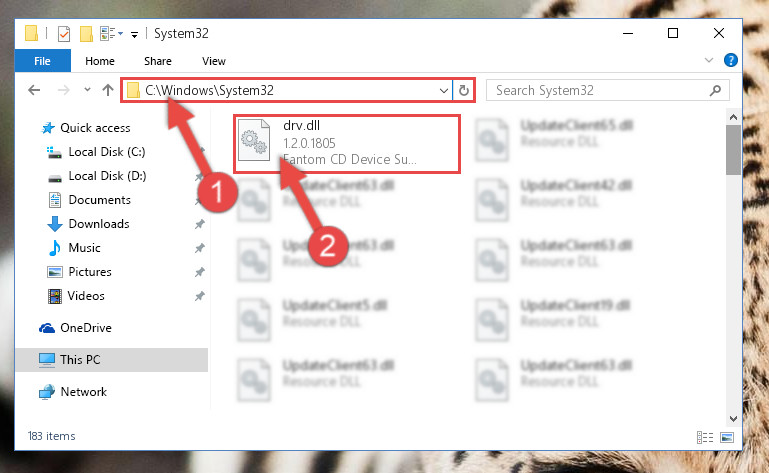Select the drv.dll file

click(347, 144)
